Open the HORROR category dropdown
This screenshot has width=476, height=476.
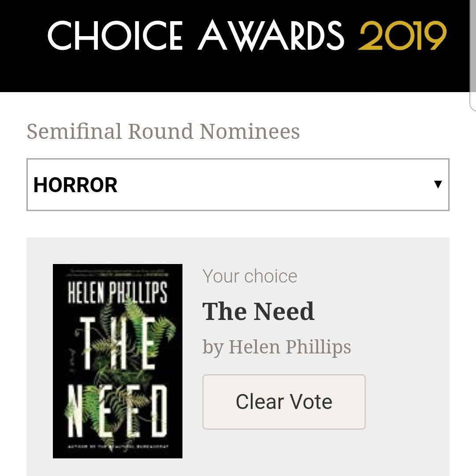[238, 185]
